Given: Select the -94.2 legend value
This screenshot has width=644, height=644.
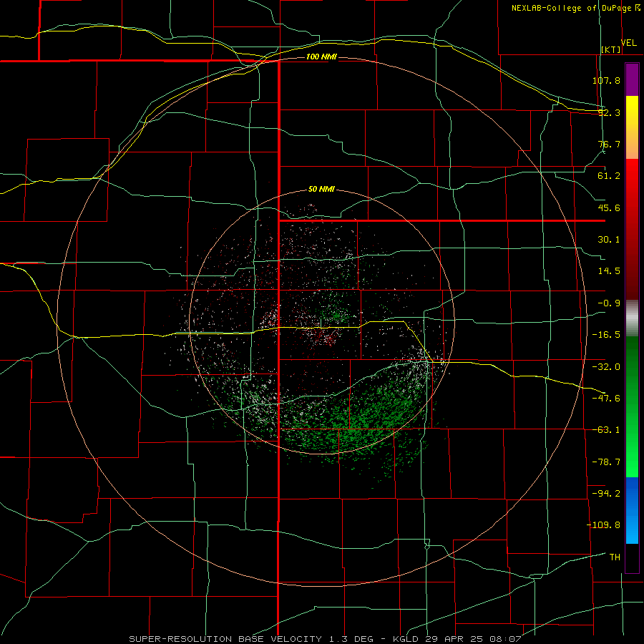Looking at the screenshot, I should 606,493.
